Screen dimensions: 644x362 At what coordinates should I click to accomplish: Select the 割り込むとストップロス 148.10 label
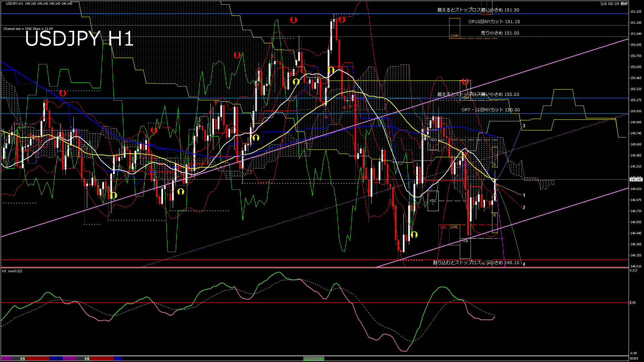point(476,263)
